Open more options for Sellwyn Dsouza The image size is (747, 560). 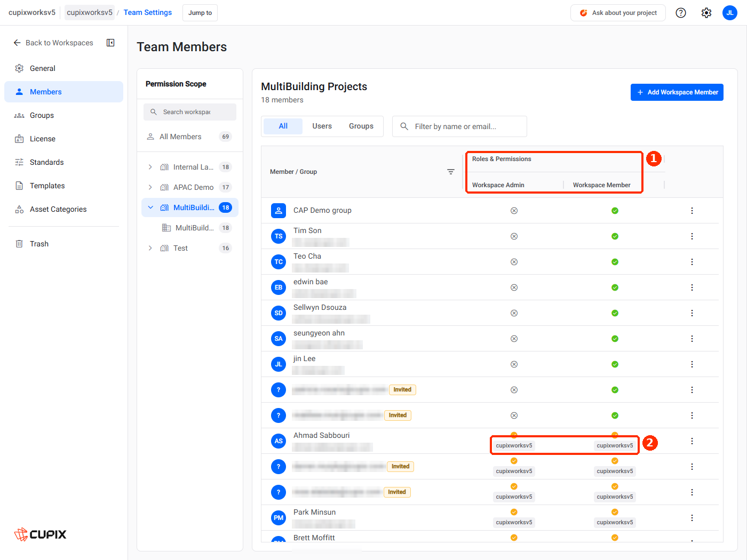[x=692, y=313]
